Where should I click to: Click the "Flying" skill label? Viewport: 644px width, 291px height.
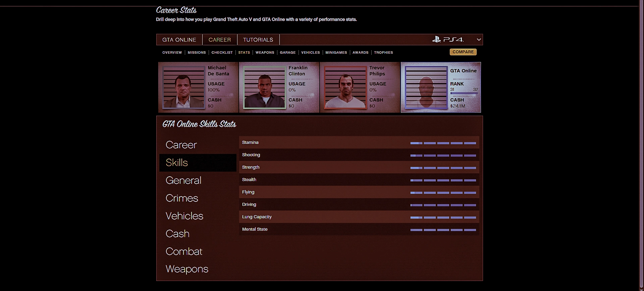tap(248, 192)
